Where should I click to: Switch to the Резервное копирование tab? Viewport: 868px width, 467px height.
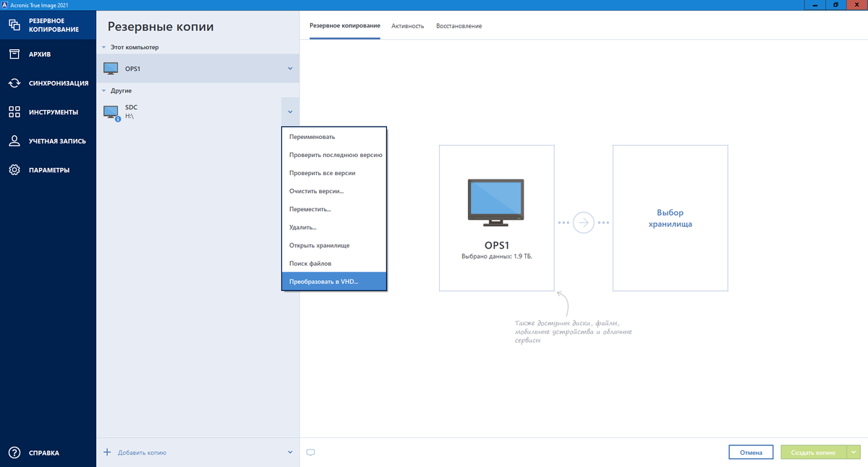[x=345, y=26]
